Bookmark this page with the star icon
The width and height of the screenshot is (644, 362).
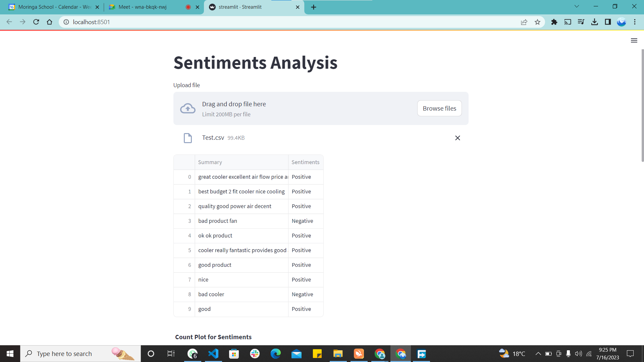tap(537, 22)
